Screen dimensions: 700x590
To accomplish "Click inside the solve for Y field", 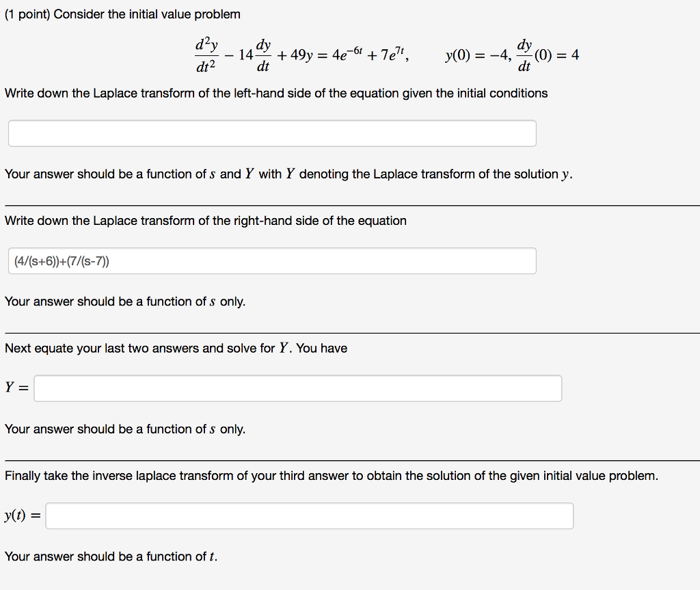I will pos(297,388).
